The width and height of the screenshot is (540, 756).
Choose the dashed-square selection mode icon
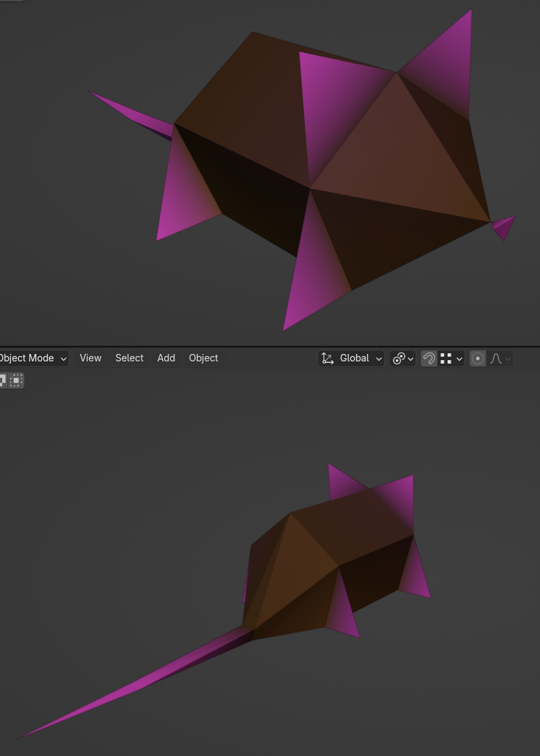tap(16, 379)
